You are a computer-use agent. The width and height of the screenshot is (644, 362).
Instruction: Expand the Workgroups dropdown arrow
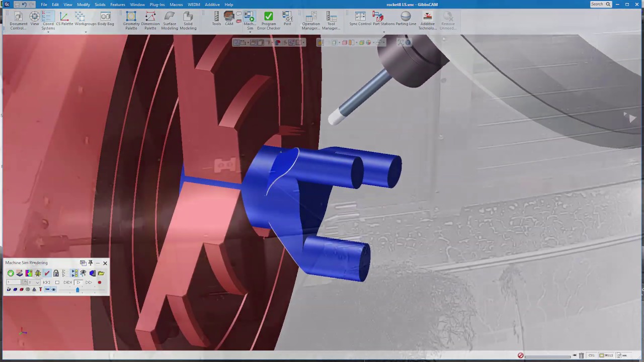(x=86, y=32)
